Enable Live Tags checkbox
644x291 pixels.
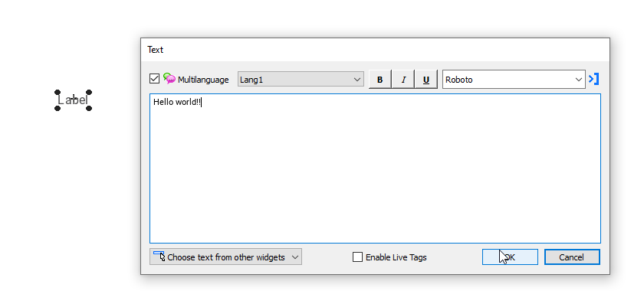click(358, 257)
